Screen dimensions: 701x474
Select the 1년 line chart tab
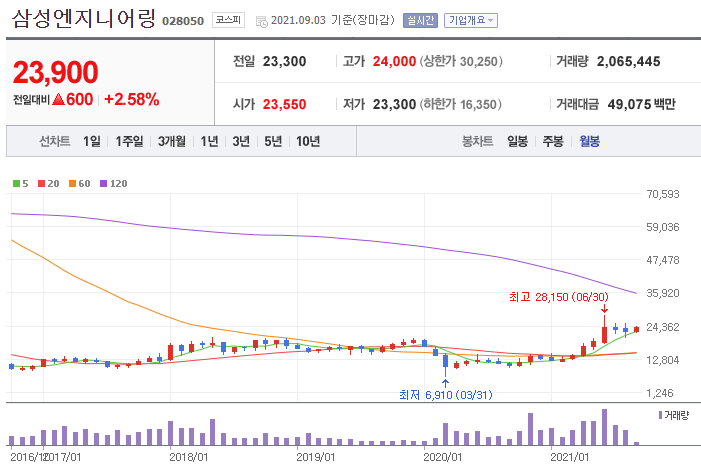(209, 141)
